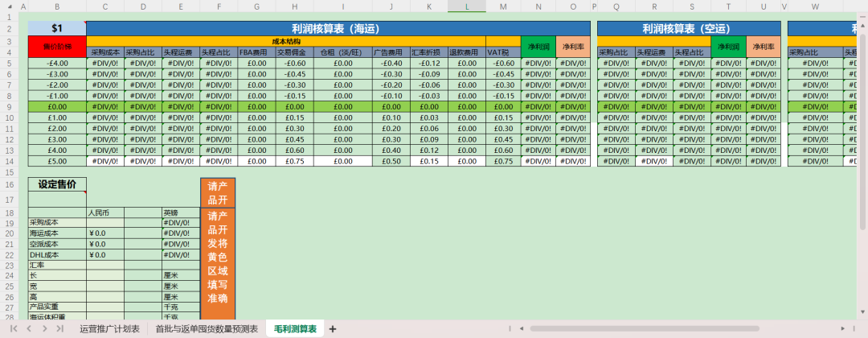Click the red 售价阶梯 header cell
This screenshot has width=868, height=338.
57,47
